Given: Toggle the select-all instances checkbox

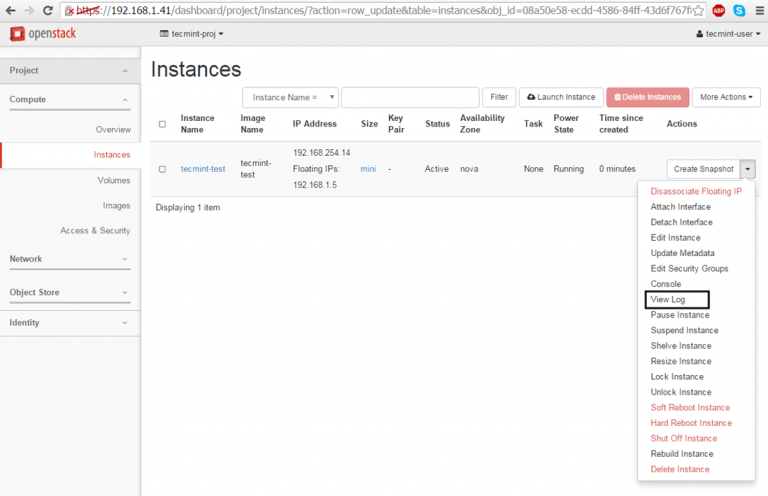Looking at the screenshot, I should click(x=162, y=124).
